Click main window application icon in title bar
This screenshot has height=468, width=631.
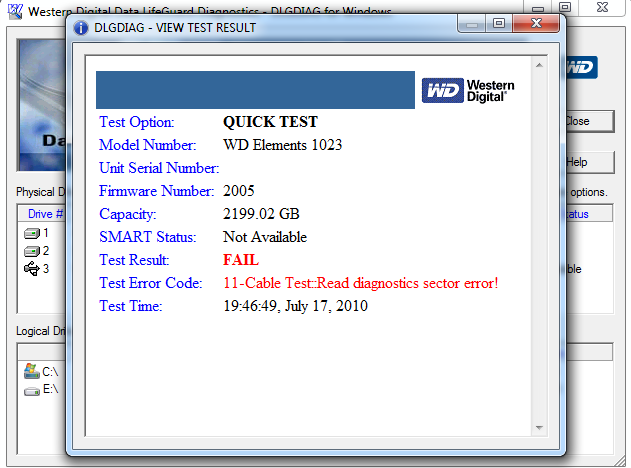(15, 11)
